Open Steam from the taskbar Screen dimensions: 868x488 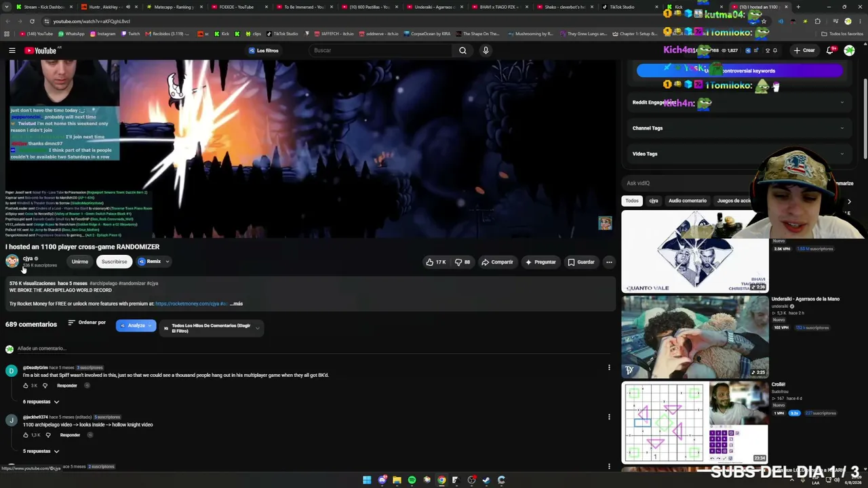(x=486, y=480)
